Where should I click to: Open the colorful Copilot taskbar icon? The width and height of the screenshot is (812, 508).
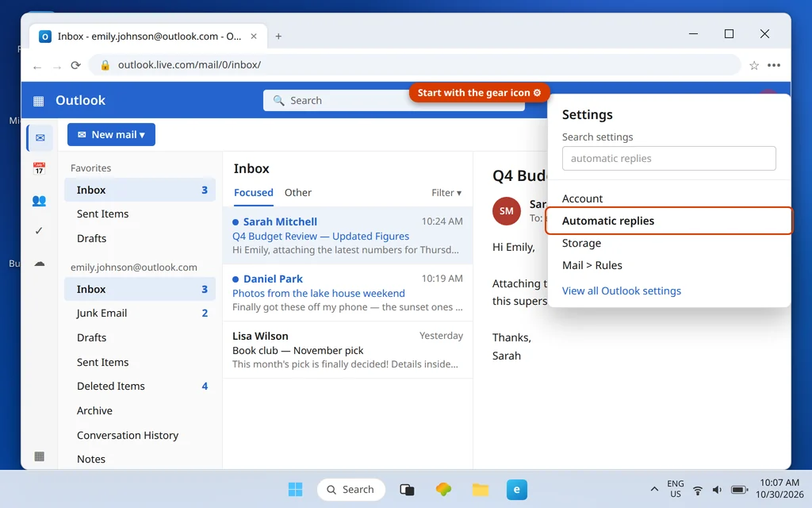point(443,489)
